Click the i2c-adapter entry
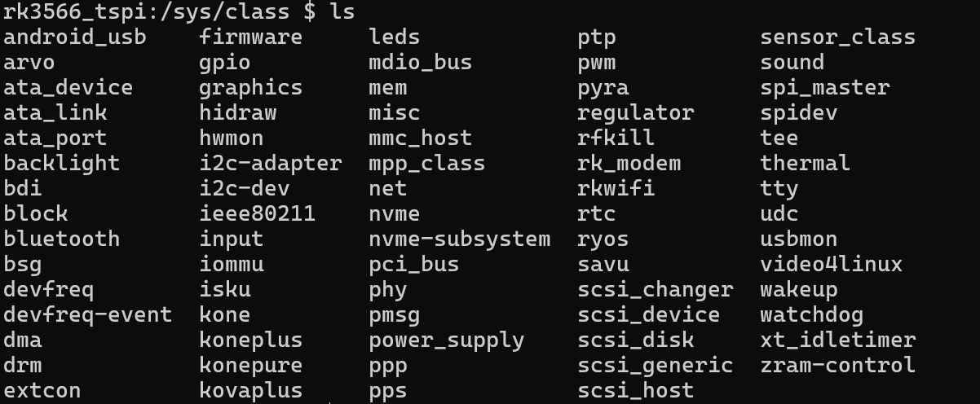This screenshot has height=404, width=980. tap(271, 164)
